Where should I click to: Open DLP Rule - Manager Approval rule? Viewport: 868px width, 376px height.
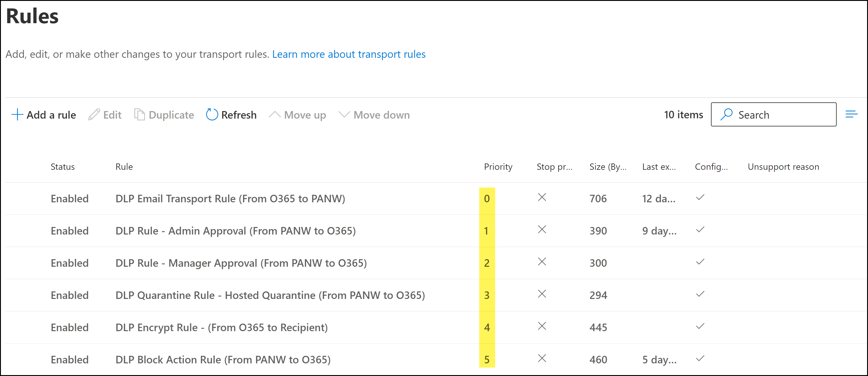(x=241, y=263)
